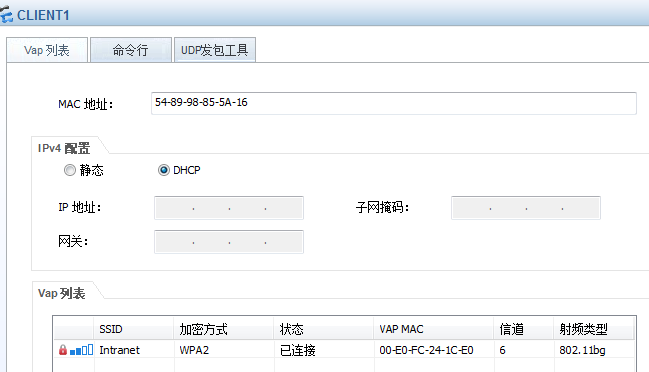The height and width of the screenshot is (372, 649).
Task: Select the 静态 radio button
Action: 70,170
